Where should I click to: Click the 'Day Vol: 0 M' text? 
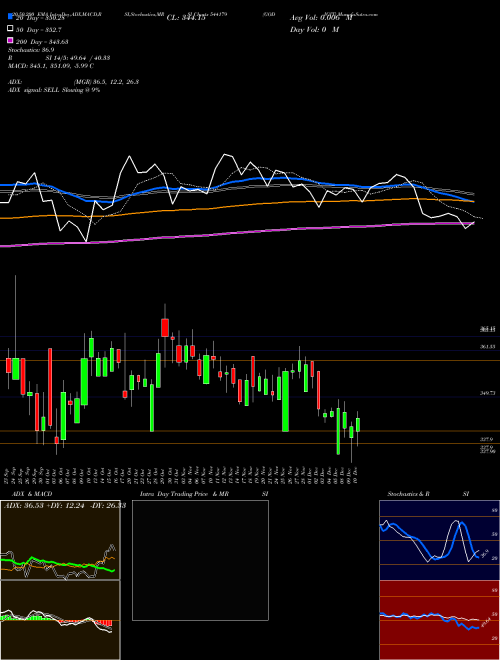pyautogui.click(x=314, y=29)
